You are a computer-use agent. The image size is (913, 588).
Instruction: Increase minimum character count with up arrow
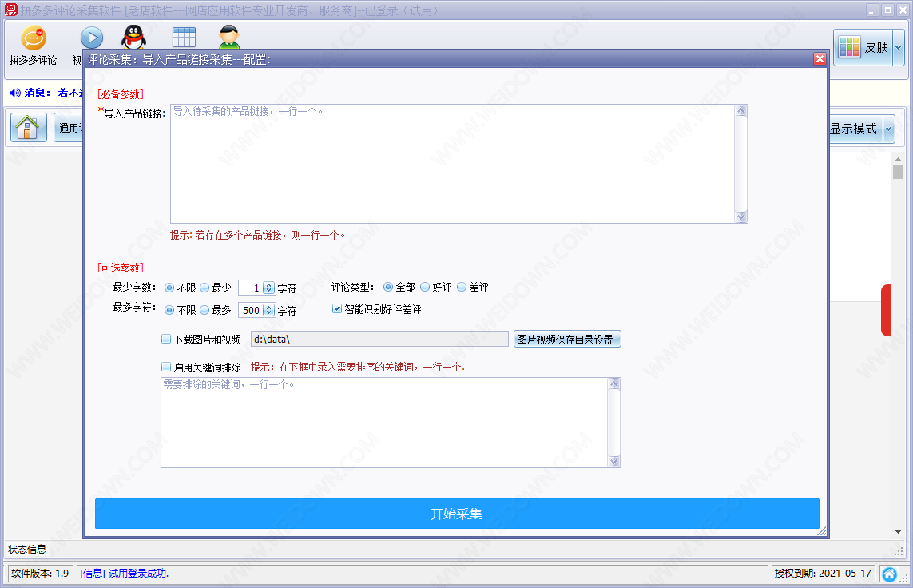(x=268, y=285)
